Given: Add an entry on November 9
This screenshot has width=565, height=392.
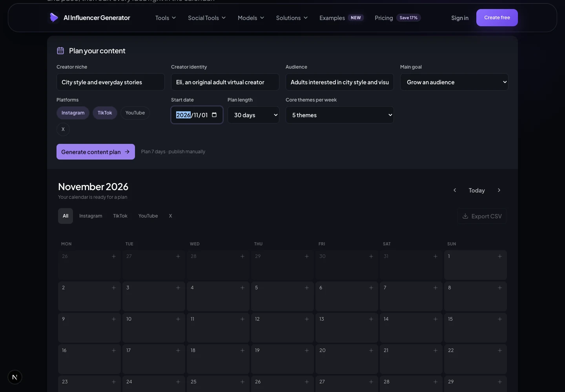Looking at the screenshot, I should (114, 319).
